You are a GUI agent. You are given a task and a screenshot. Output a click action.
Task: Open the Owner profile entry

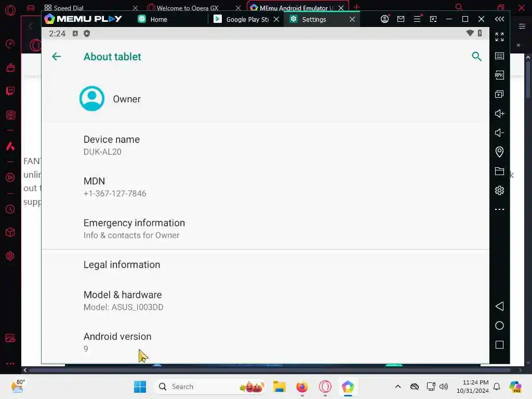click(265, 99)
